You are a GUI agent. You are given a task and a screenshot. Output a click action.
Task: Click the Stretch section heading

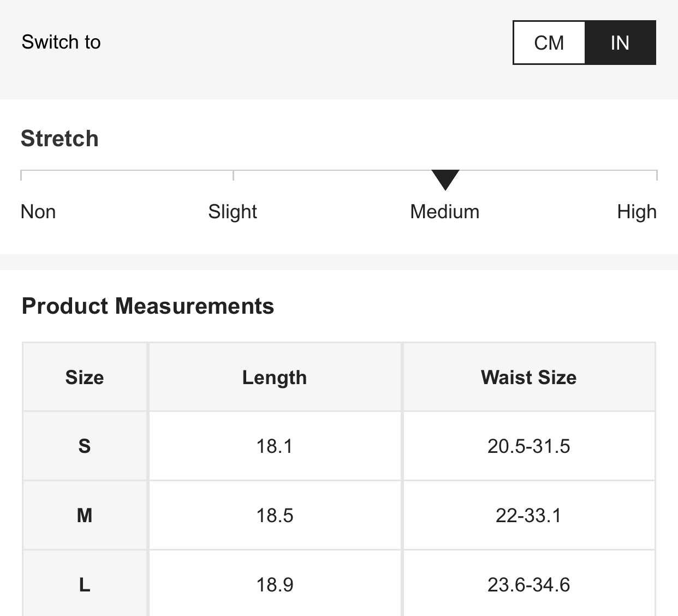click(60, 139)
